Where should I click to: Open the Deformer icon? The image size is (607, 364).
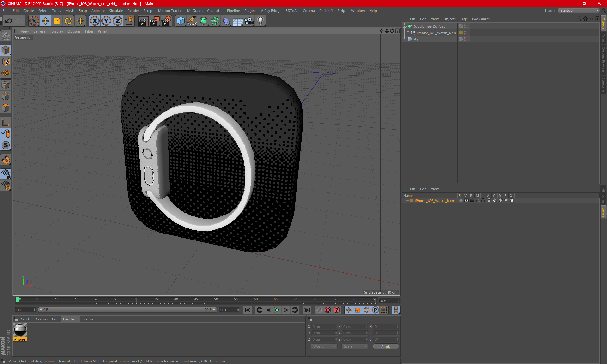pyautogui.click(x=226, y=21)
